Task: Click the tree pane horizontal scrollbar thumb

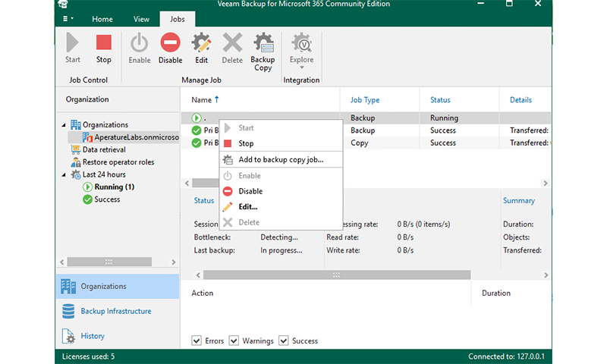Action: [x=109, y=262]
